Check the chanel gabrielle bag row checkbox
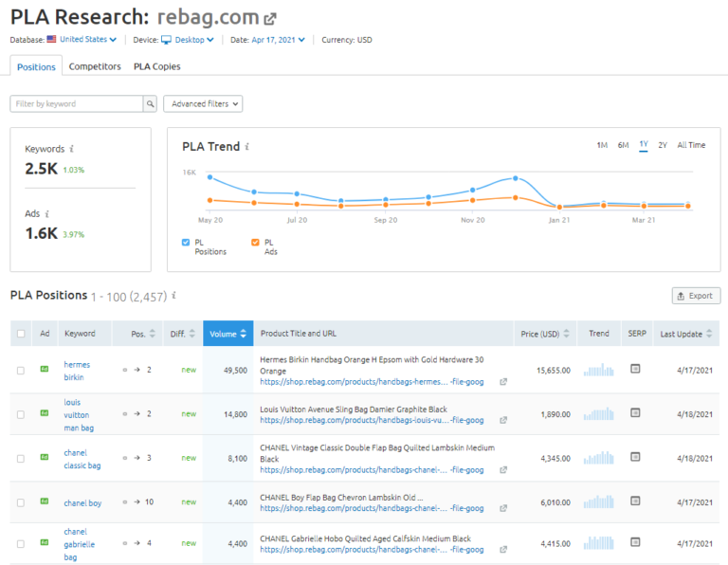Viewport: 728px width, 565px height. coord(21,543)
